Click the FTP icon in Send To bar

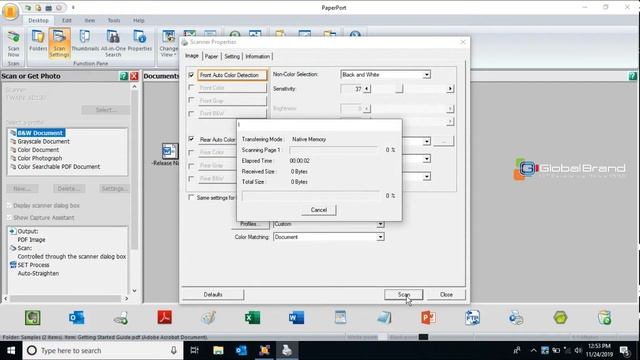(x=472, y=318)
